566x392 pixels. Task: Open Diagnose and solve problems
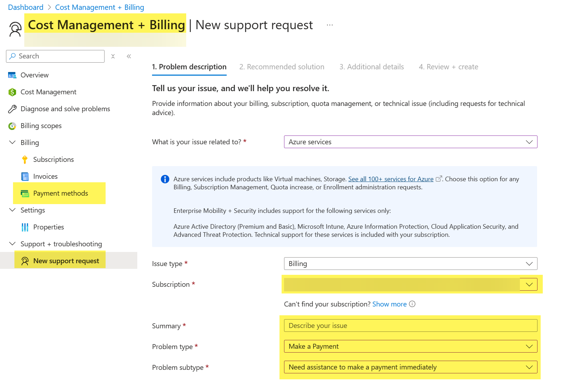[65, 109]
